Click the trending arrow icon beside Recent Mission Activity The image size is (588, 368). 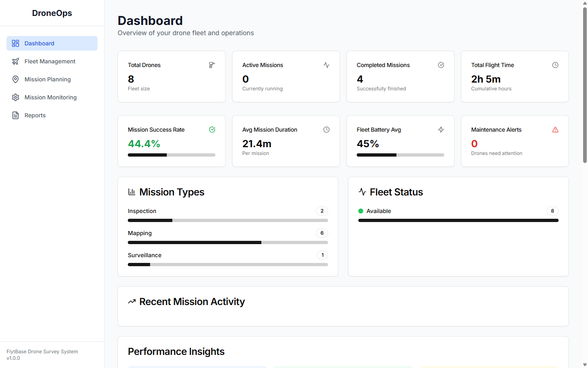[131, 301]
